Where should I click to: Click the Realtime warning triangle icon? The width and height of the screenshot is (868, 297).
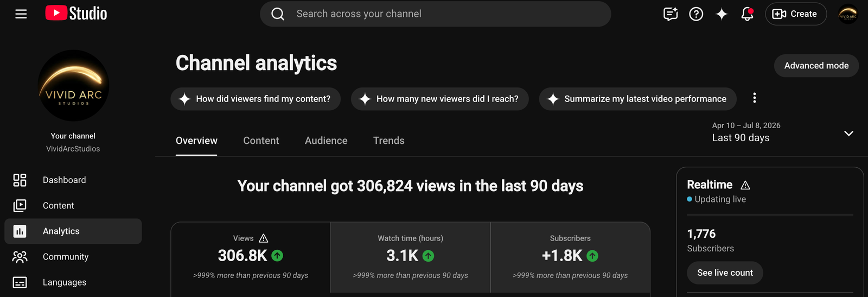pyautogui.click(x=745, y=185)
